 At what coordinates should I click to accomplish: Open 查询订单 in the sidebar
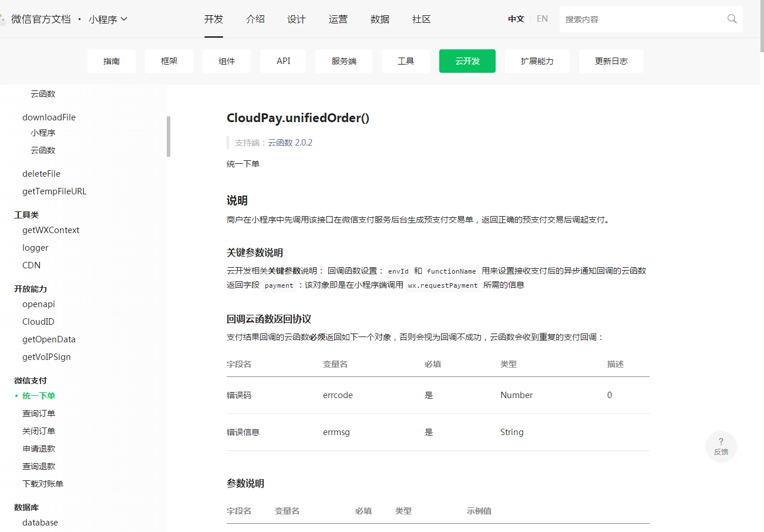click(39, 413)
